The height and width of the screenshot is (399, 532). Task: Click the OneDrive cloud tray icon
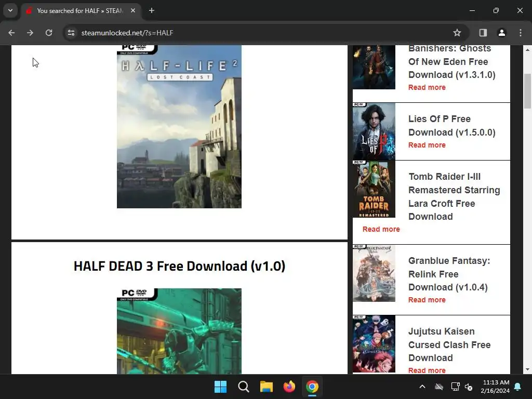point(439,387)
